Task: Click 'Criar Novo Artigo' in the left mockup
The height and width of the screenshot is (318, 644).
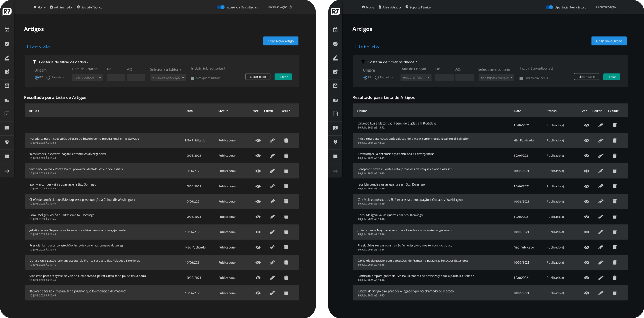Action: click(x=281, y=41)
